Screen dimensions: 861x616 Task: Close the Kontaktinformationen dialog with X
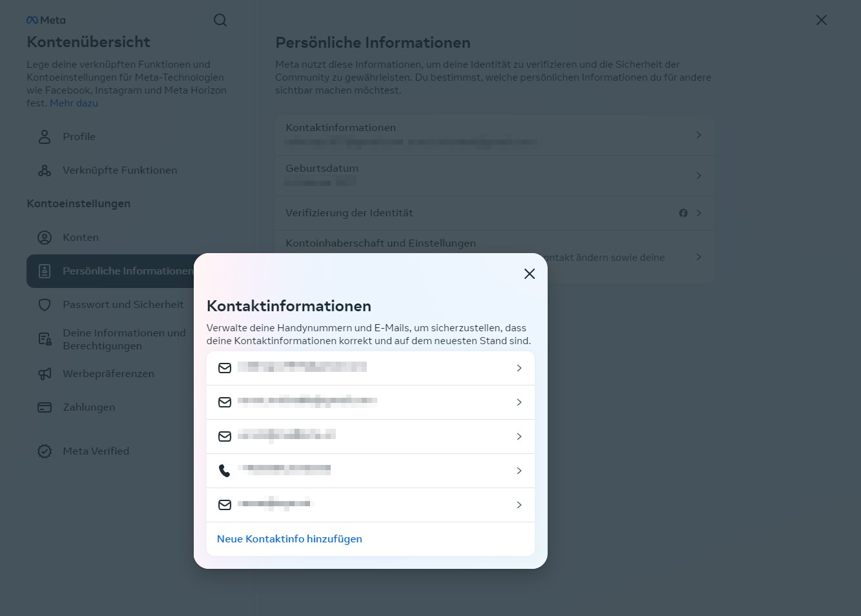530,274
